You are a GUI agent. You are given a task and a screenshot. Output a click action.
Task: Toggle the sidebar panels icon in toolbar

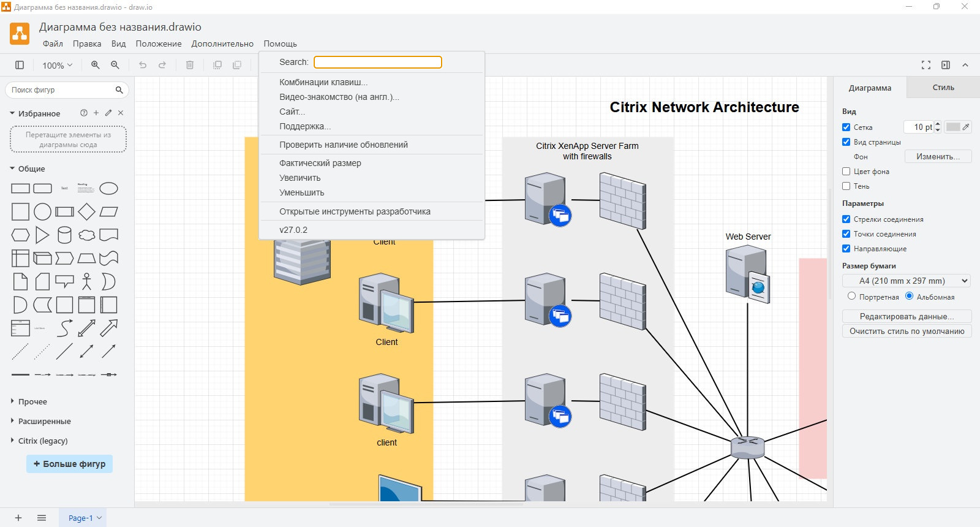pos(20,65)
